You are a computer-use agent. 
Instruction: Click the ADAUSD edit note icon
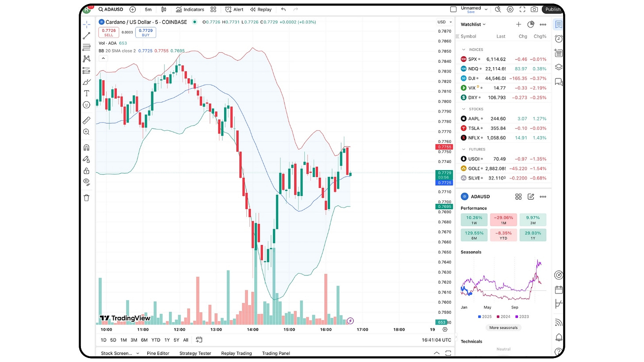(x=531, y=197)
